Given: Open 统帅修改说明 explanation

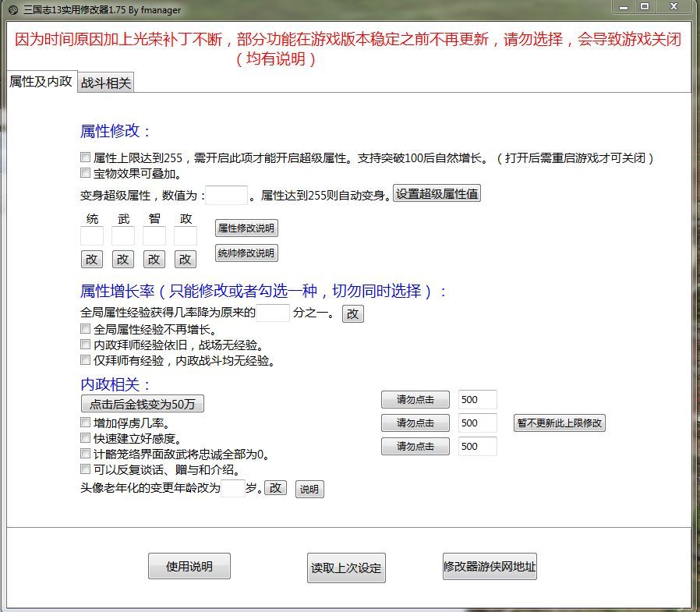Looking at the screenshot, I should tap(246, 253).
